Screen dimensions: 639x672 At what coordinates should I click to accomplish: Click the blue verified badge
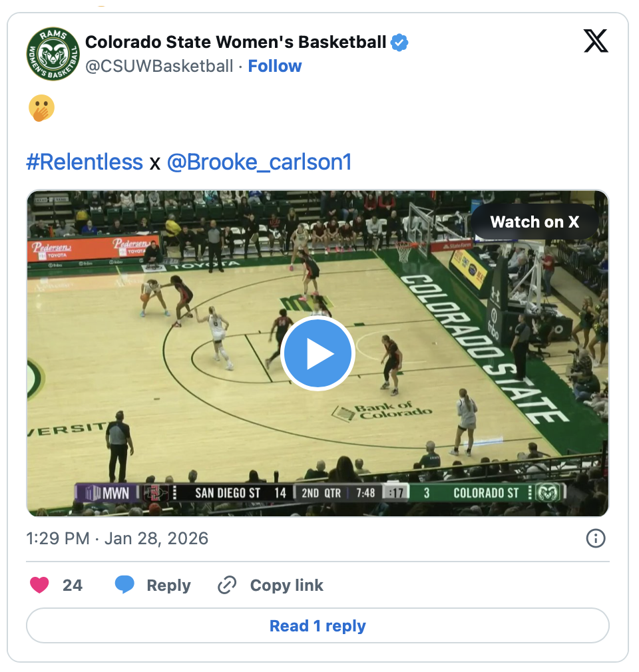point(399,43)
